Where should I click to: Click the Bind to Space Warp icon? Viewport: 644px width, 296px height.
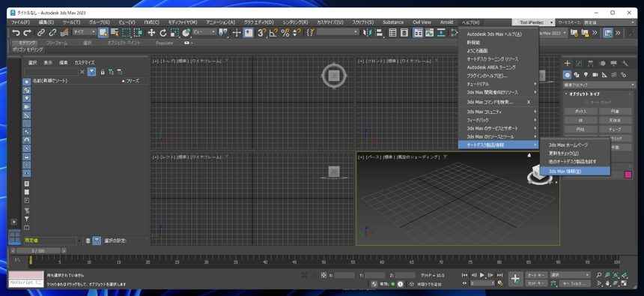64,33
